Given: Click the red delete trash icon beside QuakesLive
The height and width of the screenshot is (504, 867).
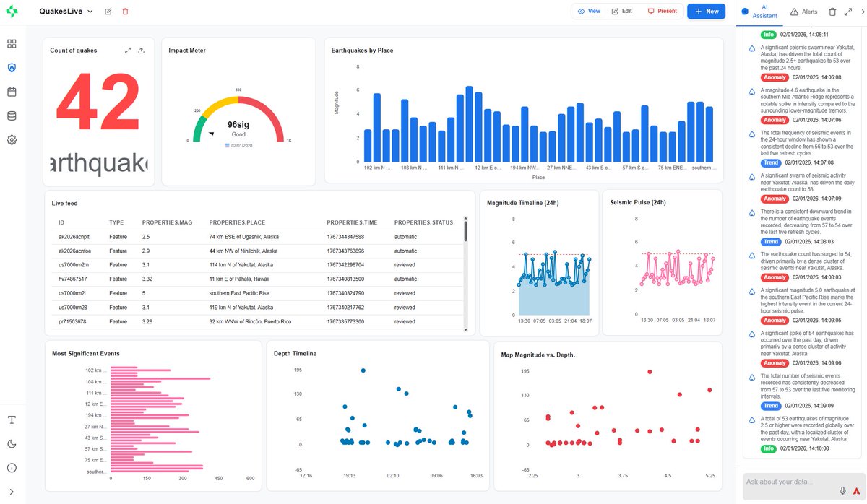Looking at the screenshot, I should pyautogui.click(x=126, y=12).
